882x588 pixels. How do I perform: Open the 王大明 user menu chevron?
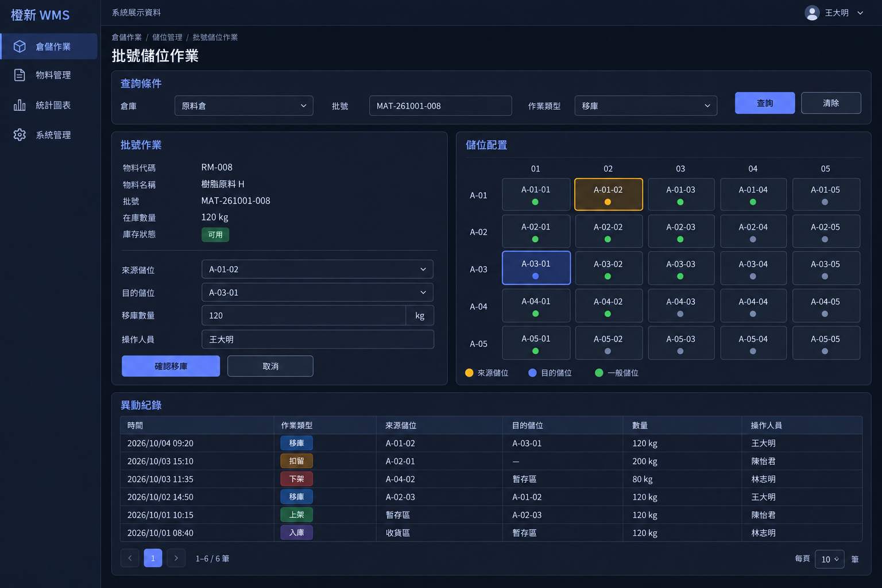pyautogui.click(x=860, y=13)
